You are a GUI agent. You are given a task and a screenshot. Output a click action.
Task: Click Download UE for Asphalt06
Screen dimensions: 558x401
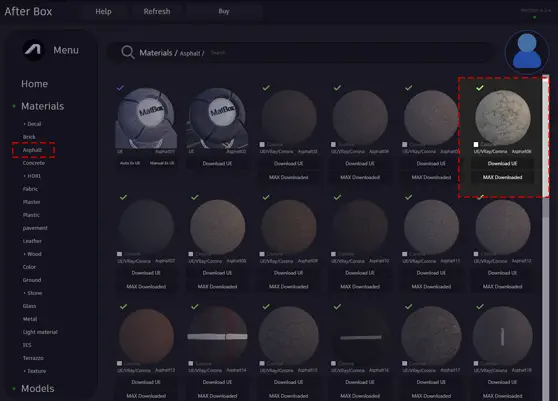[x=502, y=163]
